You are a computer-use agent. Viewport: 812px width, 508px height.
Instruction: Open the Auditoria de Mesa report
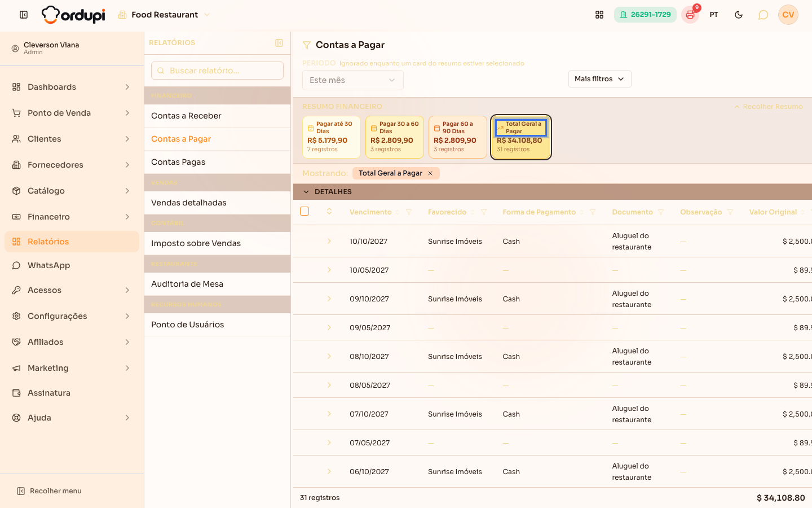[217, 284]
